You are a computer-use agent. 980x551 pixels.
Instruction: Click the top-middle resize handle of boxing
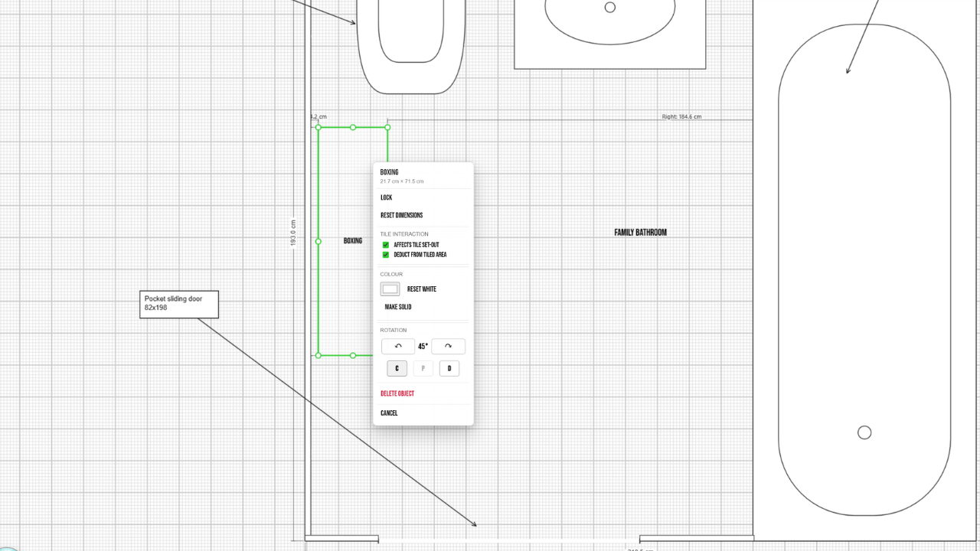pyautogui.click(x=353, y=127)
